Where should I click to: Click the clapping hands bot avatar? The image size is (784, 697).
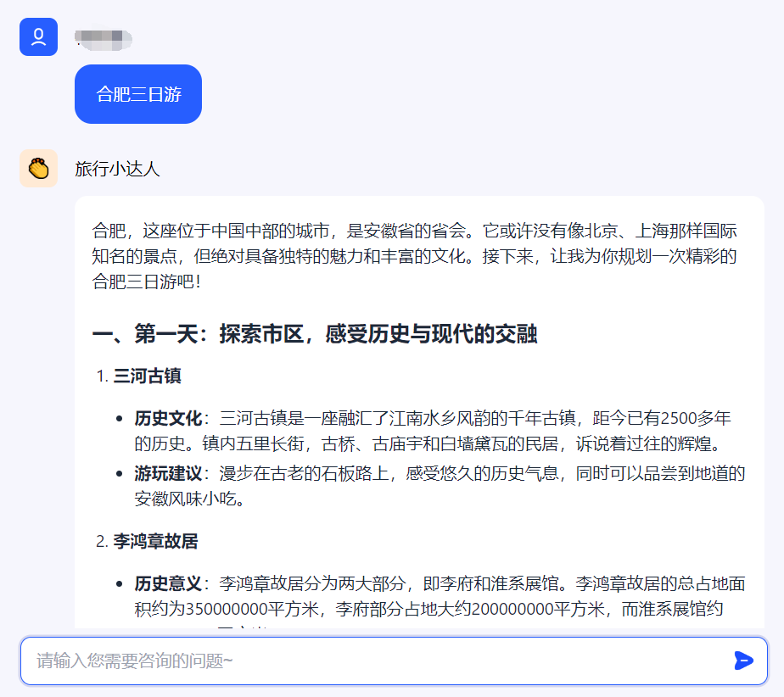tap(38, 169)
